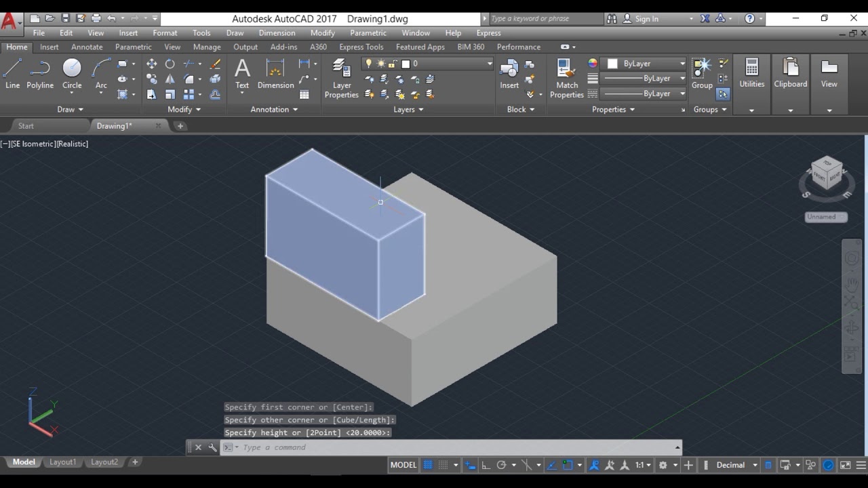The height and width of the screenshot is (488, 868).
Task: Select the Polyline tool
Action: tap(40, 74)
